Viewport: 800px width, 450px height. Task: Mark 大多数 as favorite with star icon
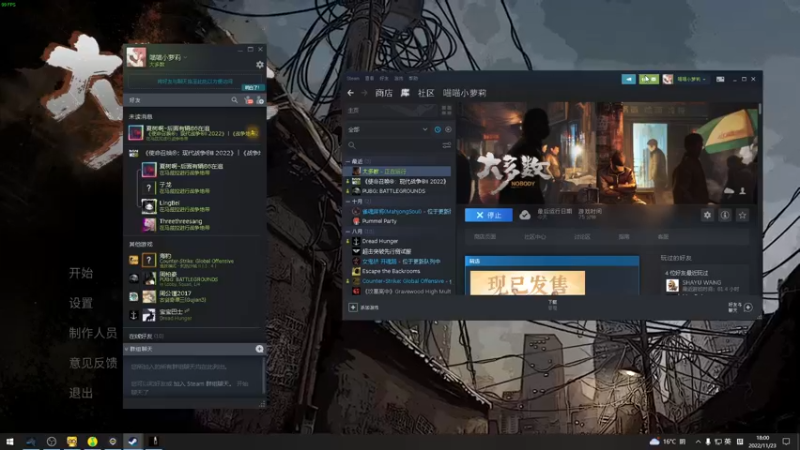pos(742,215)
